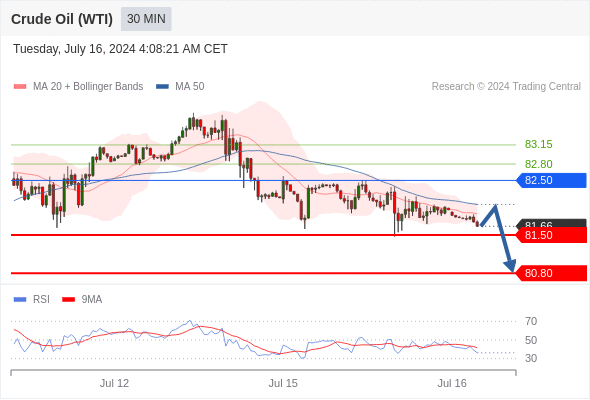This screenshot has height=400, width=590.
Task: Click the Jul 12 axis label
Action: [114, 383]
